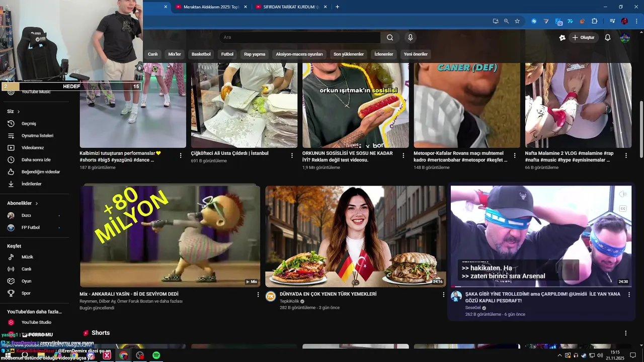644x362 pixels.
Task: Open Chrome profile avatar in toolbar
Action: point(624,21)
